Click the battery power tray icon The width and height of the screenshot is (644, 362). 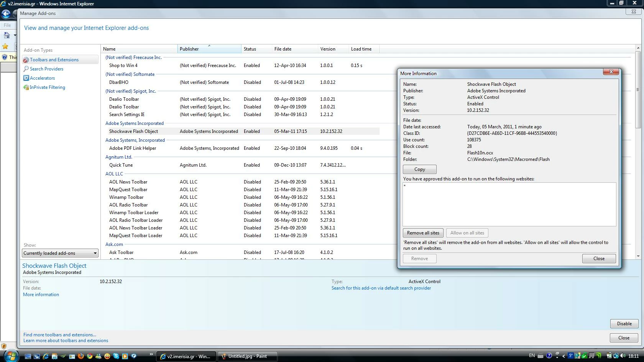click(x=609, y=356)
